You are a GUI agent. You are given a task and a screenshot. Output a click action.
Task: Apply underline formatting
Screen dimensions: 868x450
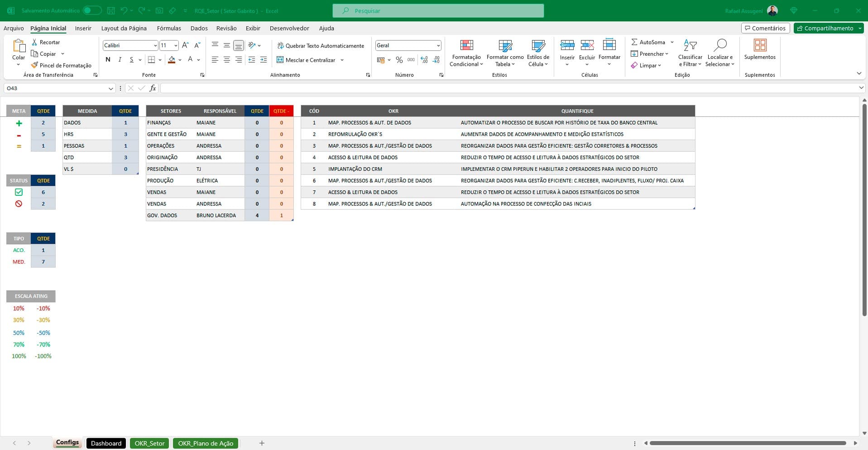pos(131,59)
